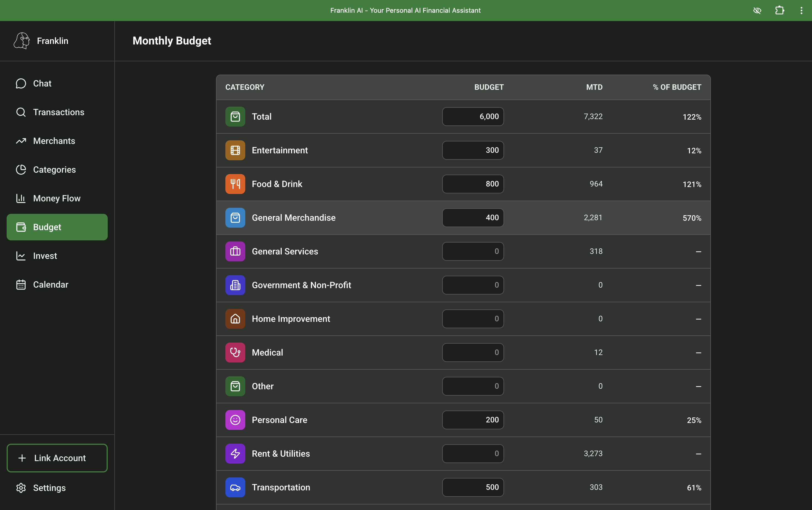
Task: Click the 121% Food & Drink percentage
Action: coord(692,184)
